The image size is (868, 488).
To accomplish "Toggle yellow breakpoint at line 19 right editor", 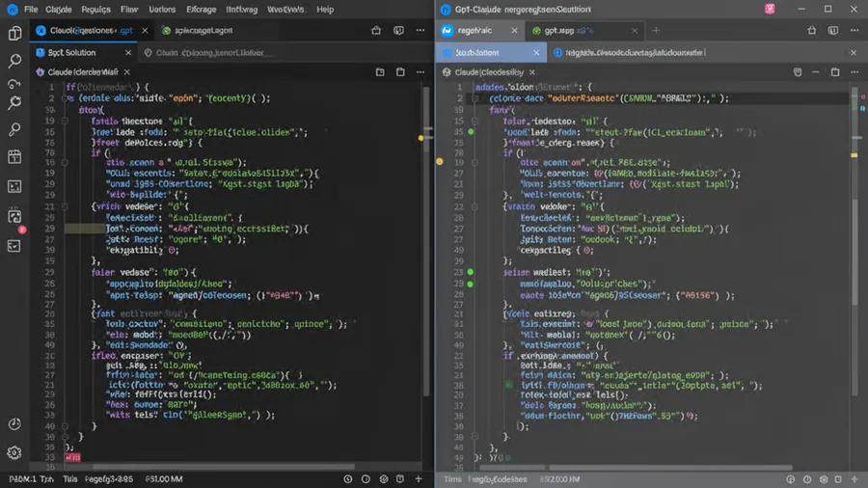I will (x=440, y=162).
